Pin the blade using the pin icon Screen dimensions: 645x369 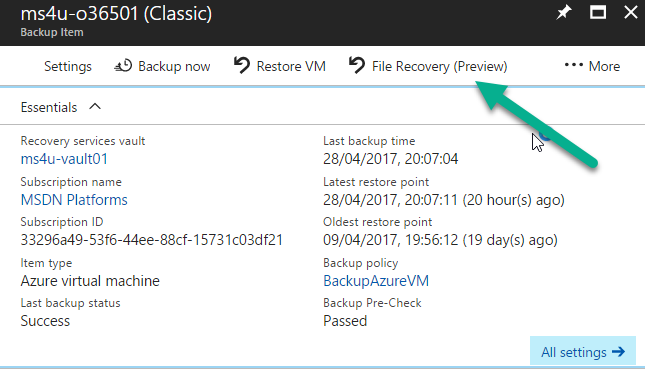coord(564,13)
